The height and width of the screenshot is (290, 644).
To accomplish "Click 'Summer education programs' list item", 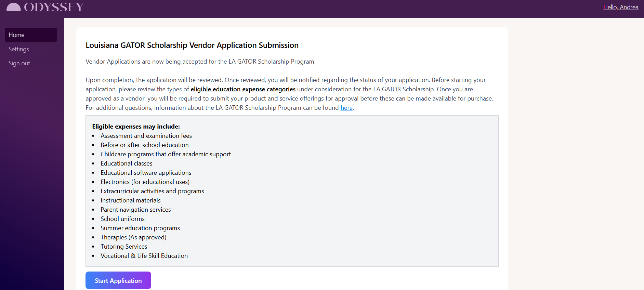I will [140, 228].
